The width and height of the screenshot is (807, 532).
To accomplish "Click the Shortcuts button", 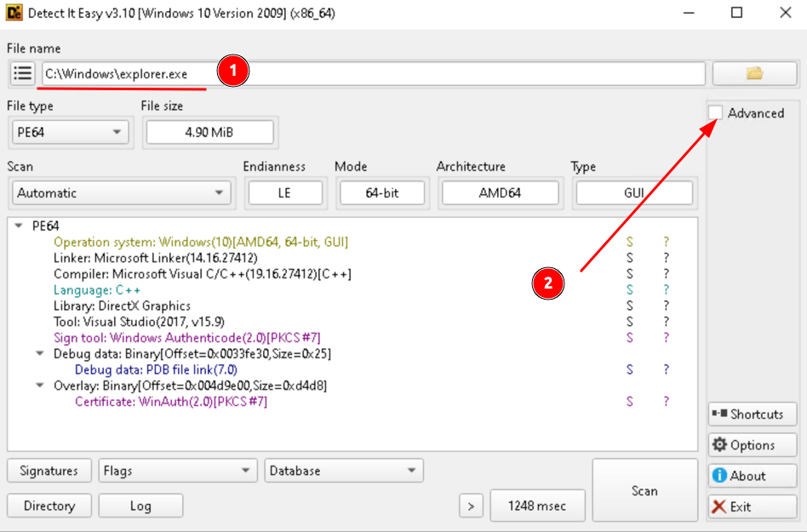I will (752, 415).
